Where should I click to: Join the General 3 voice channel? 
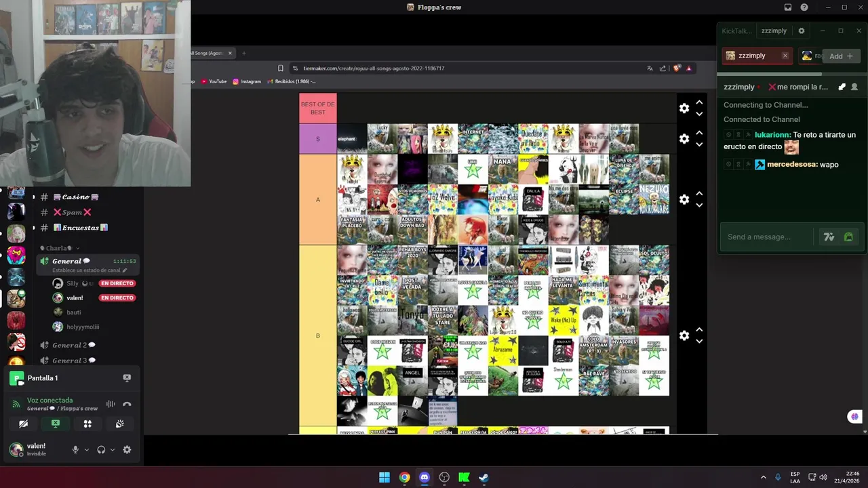pos(73,361)
